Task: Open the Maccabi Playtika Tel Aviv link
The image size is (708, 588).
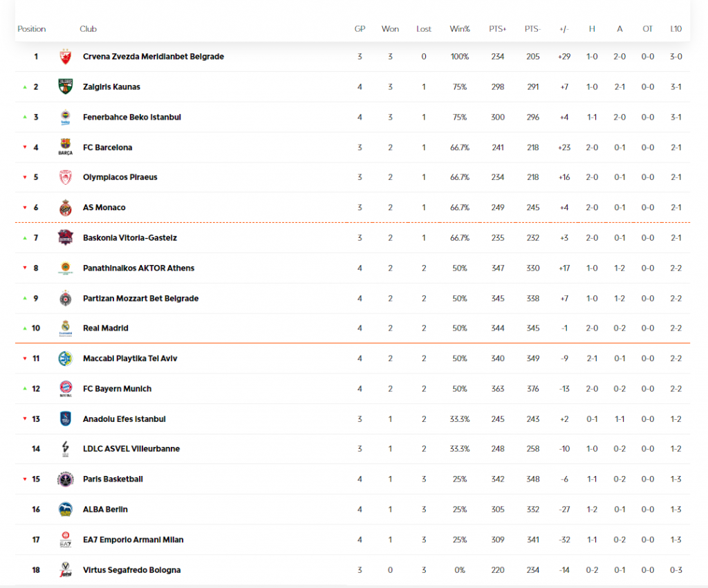Action: point(130,359)
